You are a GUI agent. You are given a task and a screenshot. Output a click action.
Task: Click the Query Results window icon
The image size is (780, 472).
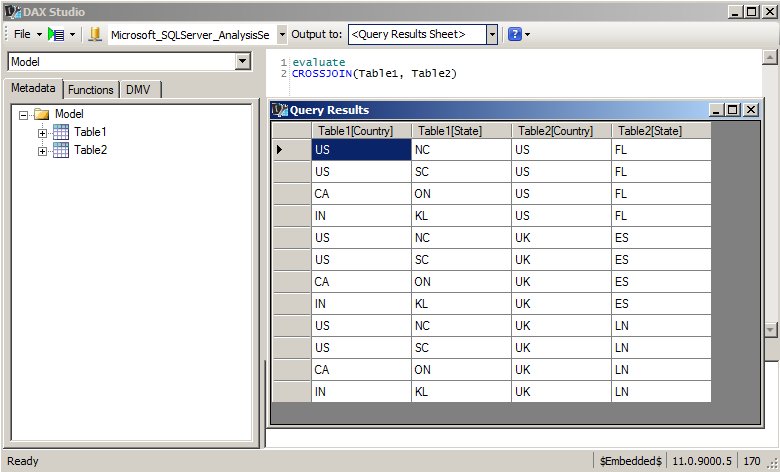280,110
